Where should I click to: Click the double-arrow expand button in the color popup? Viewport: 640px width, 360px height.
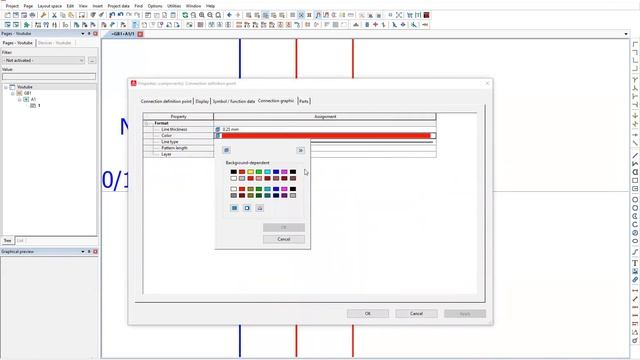[x=301, y=150]
